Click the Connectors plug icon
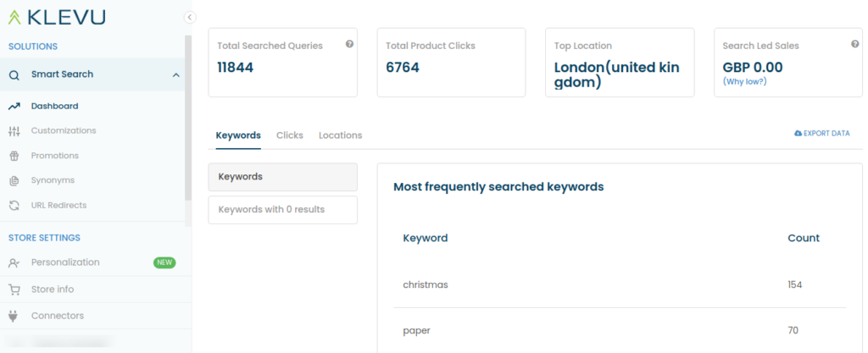Image resolution: width=868 pixels, height=353 pixels. [x=14, y=316]
